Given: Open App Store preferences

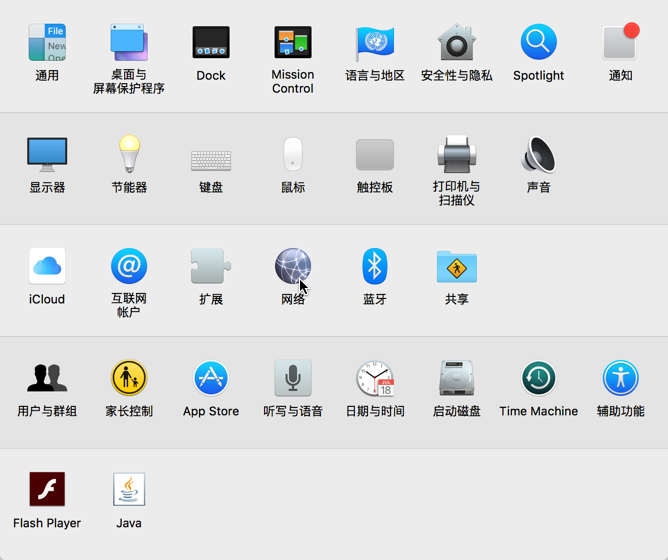Looking at the screenshot, I should [x=211, y=378].
